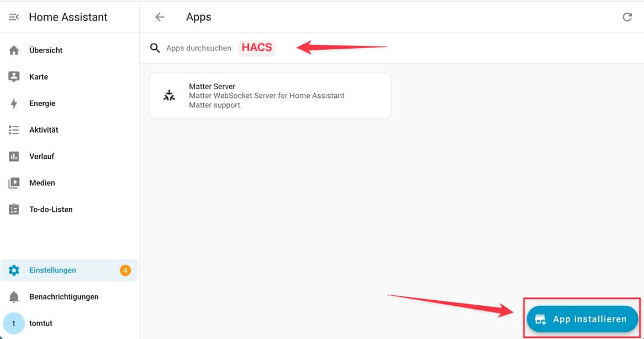Click the Benachrichtigungen bell icon
The height and width of the screenshot is (339, 644).
click(x=14, y=297)
